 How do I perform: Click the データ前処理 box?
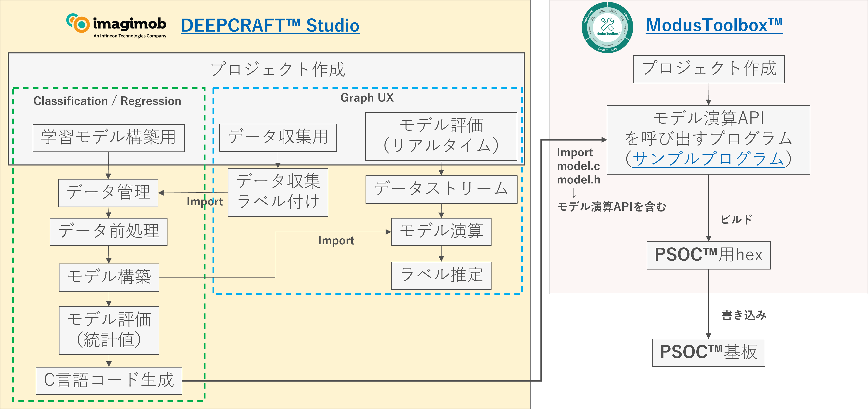[x=108, y=232]
